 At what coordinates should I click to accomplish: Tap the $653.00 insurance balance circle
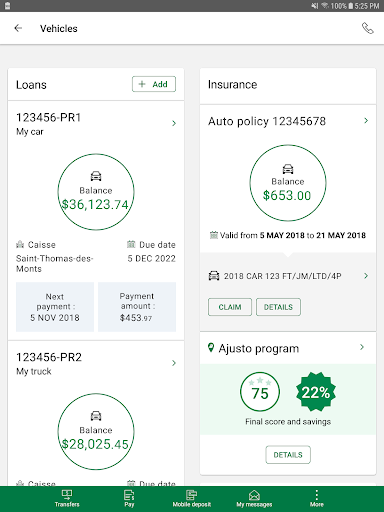pyautogui.click(x=288, y=183)
